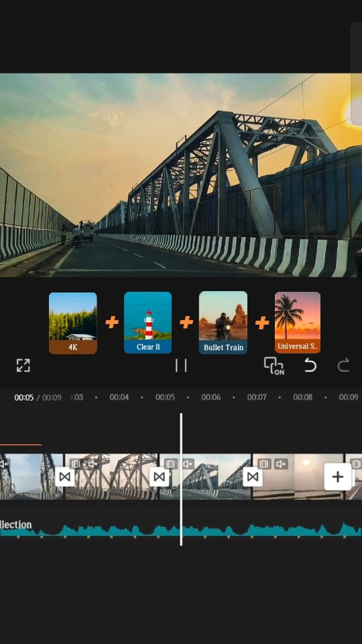Jump to 00:04 on timeline ruler
This screenshot has height=644, width=362.
(119, 397)
